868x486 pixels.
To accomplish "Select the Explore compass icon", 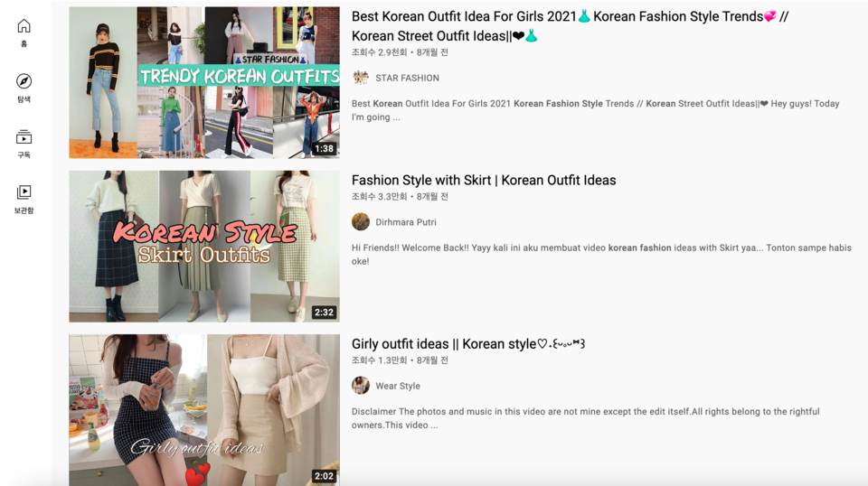I will point(24,82).
